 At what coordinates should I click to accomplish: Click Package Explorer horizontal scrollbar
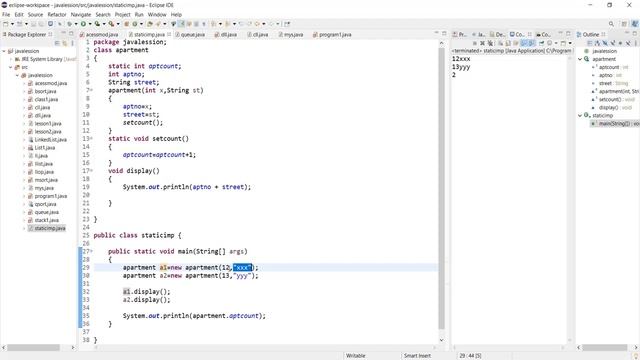[x=33, y=347]
